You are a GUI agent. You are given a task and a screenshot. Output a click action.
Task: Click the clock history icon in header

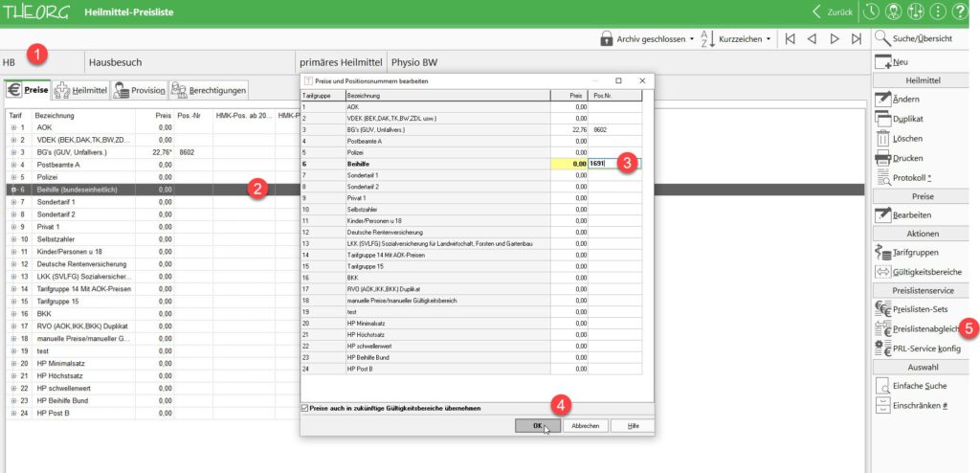tap(870, 11)
